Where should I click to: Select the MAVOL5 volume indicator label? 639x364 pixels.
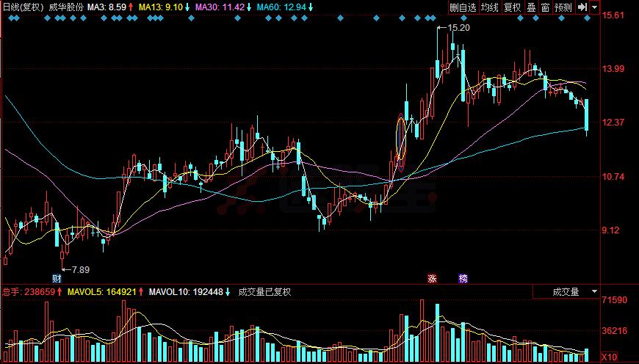coord(101,291)
